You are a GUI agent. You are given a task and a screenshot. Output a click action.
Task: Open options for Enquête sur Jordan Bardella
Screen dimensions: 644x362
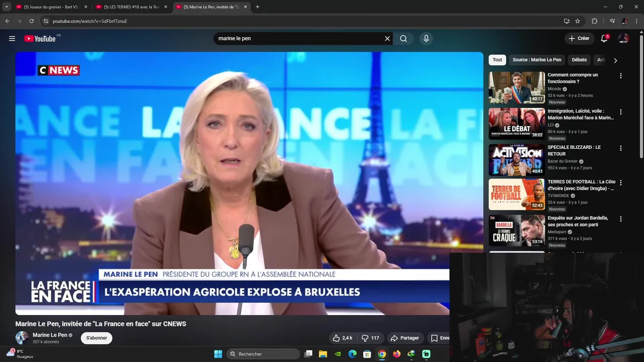620,219
